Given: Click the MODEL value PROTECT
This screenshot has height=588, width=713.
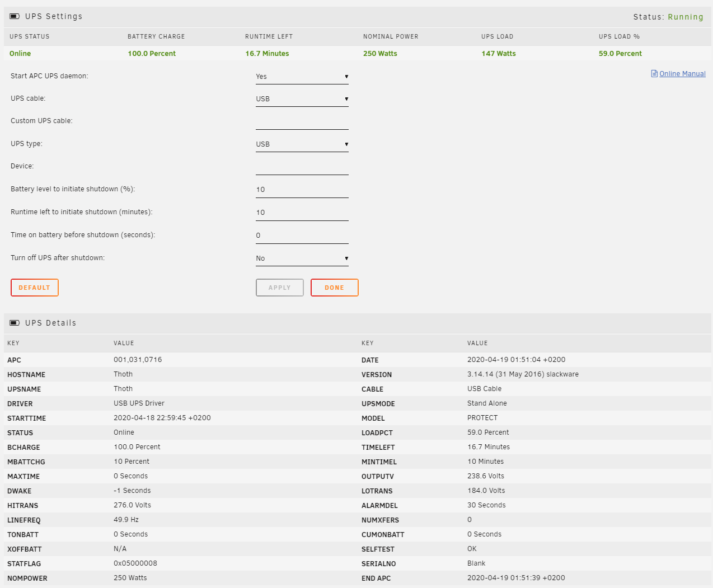Looking at the screenshot, I should (x=482, y=418).
